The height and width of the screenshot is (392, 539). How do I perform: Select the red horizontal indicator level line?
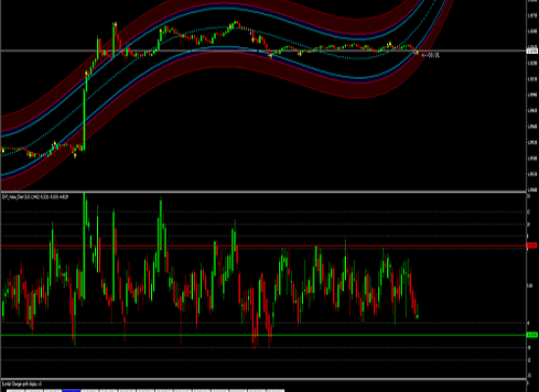tap(263, 246)
